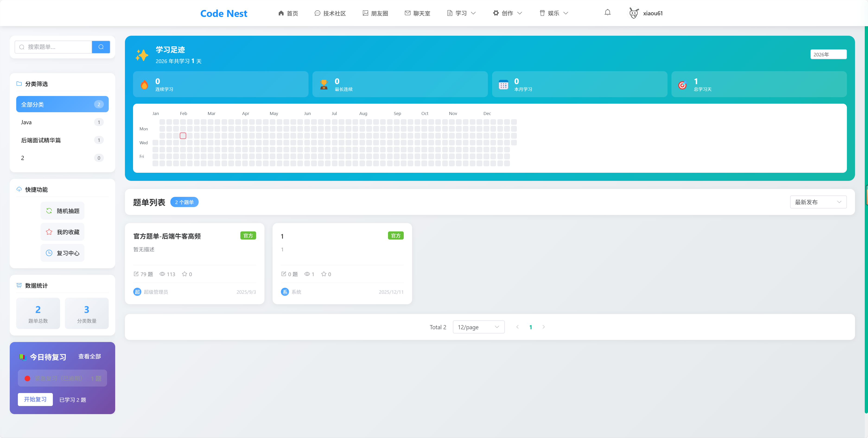This screenshot has height=438, width=868.
Task: Click the 系统 author avatar badge
Action: click(285, 292)
